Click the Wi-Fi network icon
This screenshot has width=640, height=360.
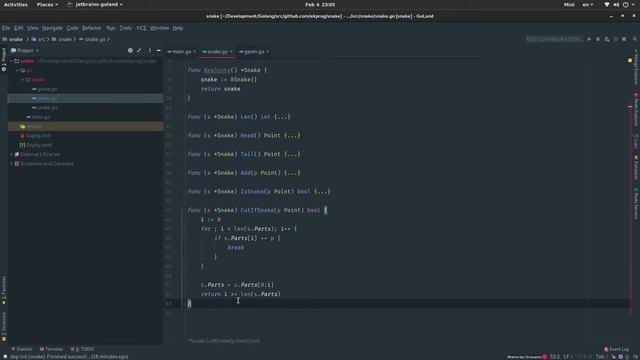[x=607, y=4]
